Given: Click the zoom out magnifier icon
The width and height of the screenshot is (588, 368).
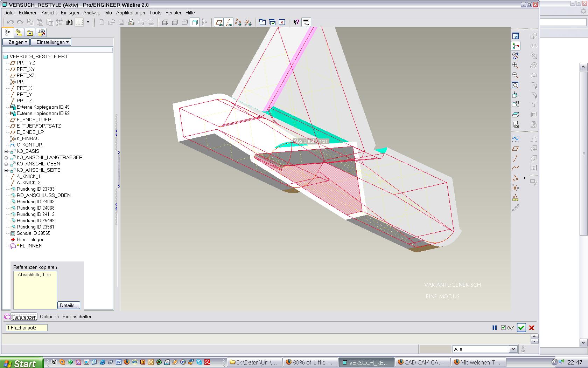Looking at the screenshot, I should 515,75.
